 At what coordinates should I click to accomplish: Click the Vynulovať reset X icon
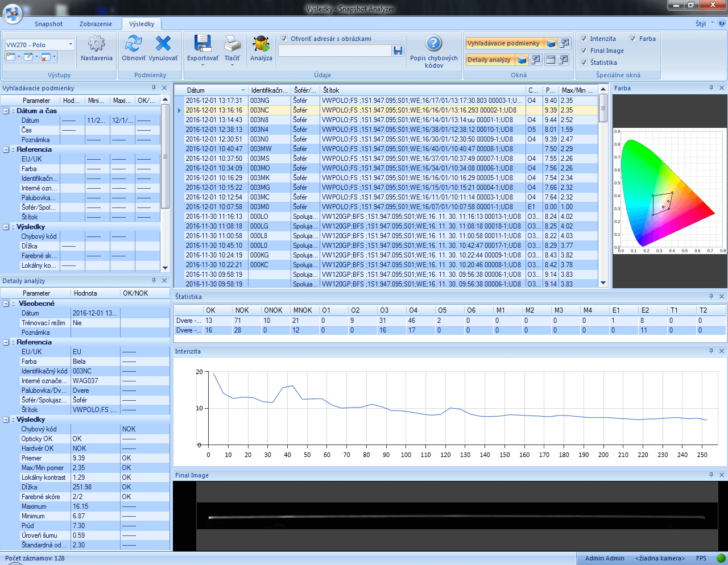(163, 44)
